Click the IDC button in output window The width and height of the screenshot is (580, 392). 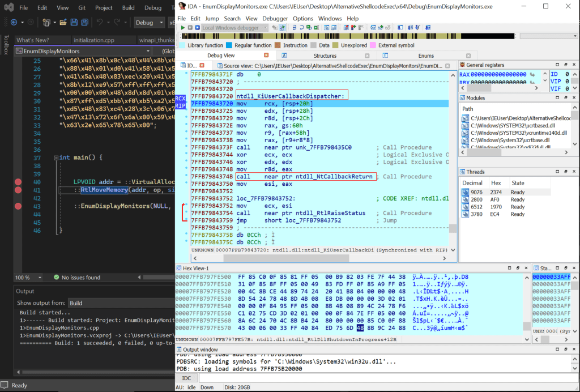(186, 377)
